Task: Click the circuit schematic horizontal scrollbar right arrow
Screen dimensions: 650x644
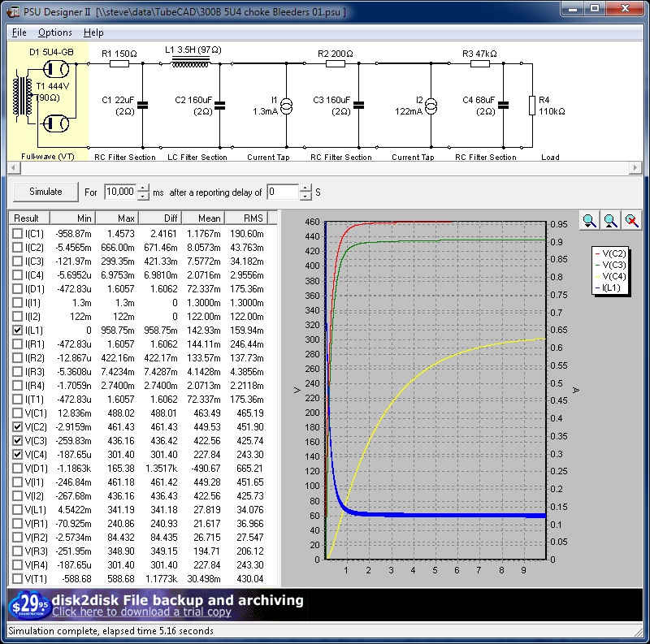Action: click(x=635, y=168)
